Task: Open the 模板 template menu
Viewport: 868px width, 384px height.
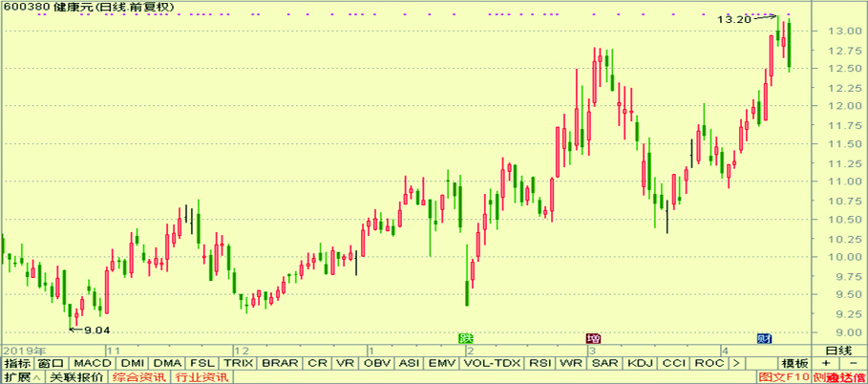Action: pos(794,364)
